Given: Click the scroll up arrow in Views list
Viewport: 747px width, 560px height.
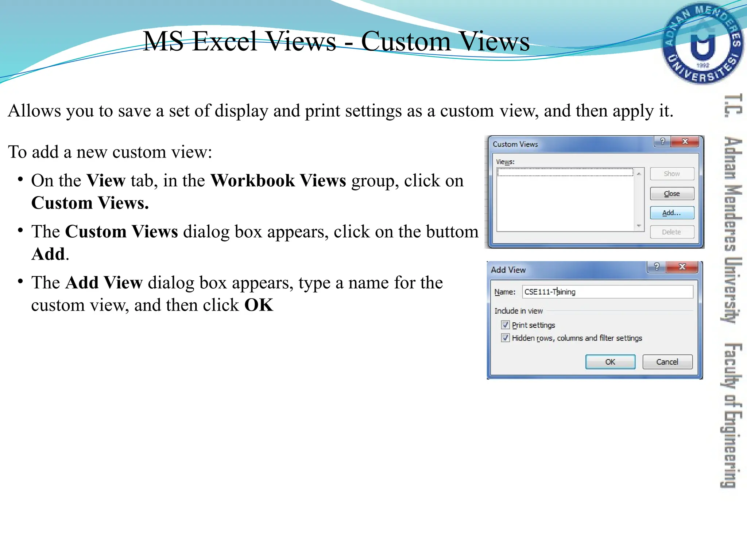Looking at the screenshot, I should (639, 174).
